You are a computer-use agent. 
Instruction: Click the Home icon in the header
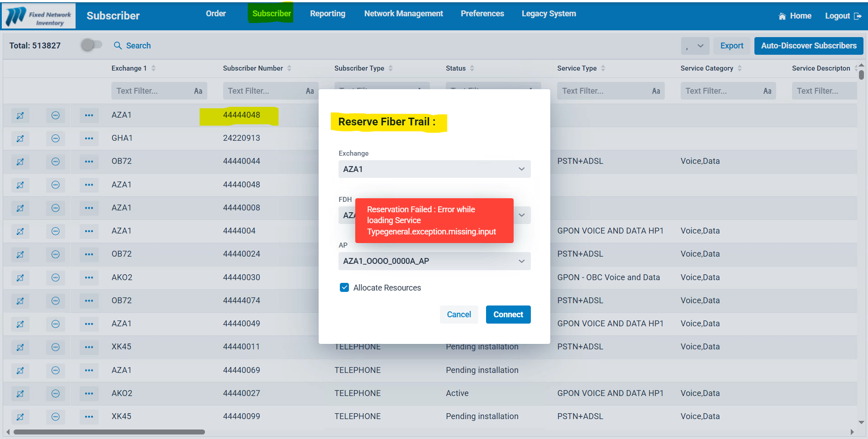(x=782, y=16)
